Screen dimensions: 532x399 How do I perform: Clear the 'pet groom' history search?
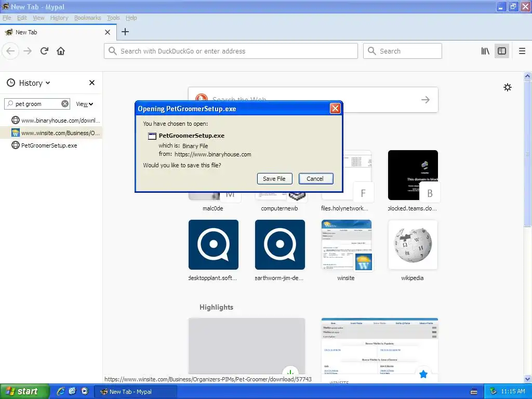[x=65, y=104]
